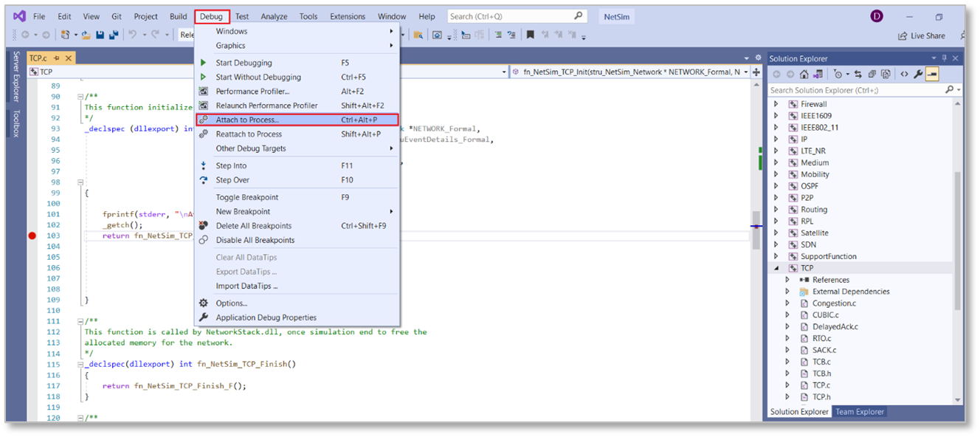Open the fn_NetSim_TCP_Init function dropdown

click(630, 72)
